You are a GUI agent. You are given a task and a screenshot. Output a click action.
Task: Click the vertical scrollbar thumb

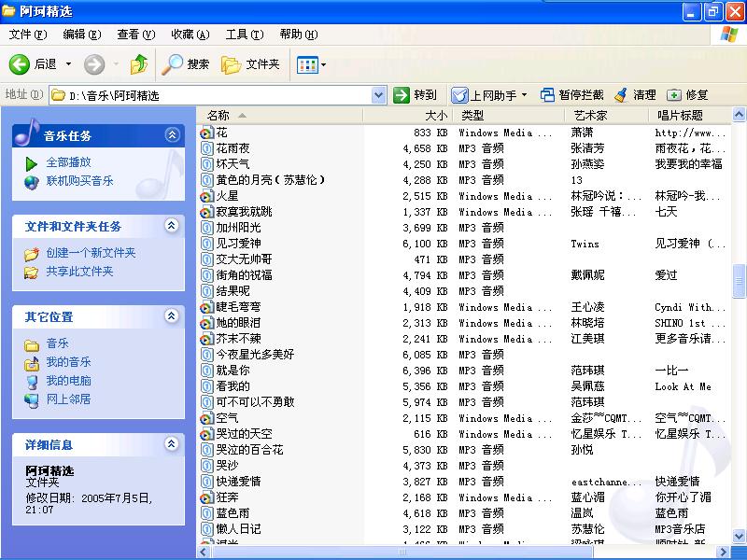740,282
